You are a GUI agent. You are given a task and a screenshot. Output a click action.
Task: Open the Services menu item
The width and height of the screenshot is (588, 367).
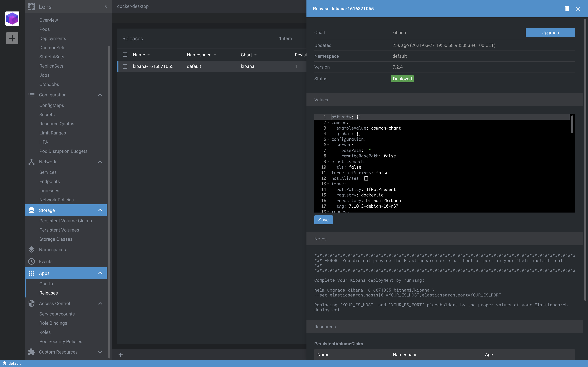(48, 172)
